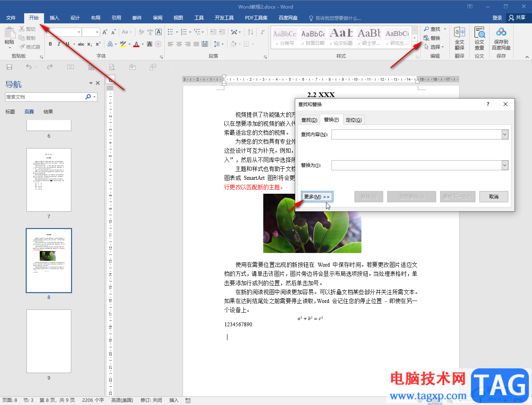Switch to the Find tab in dialog
The height and width of the screenshot is (405, 532).
[309, 120]
